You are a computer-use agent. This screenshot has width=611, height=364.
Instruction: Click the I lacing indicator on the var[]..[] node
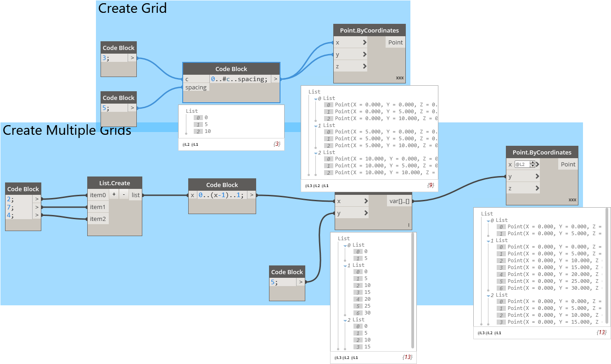pos(408,226)
